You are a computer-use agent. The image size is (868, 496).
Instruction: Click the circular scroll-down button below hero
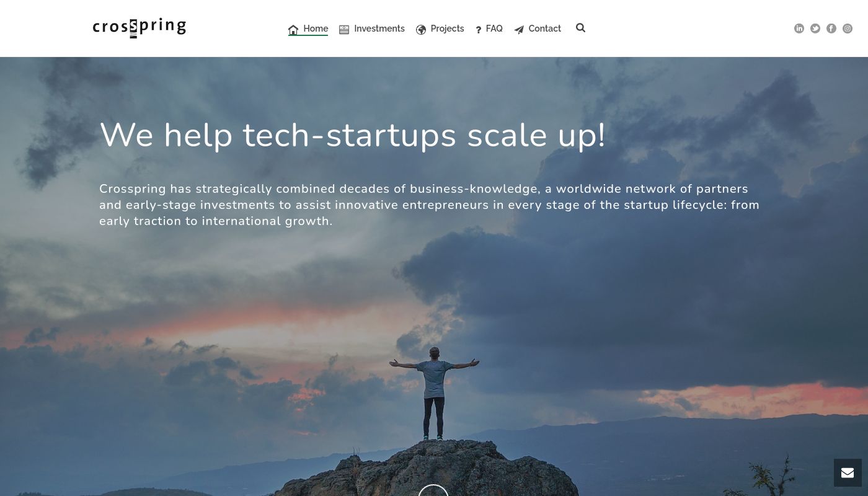coord(433,490)
